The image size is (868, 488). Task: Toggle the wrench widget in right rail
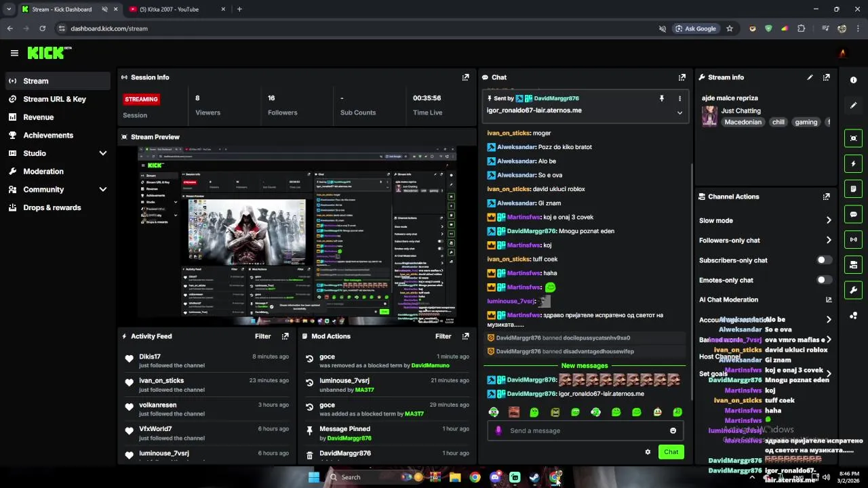click(853, 290)
